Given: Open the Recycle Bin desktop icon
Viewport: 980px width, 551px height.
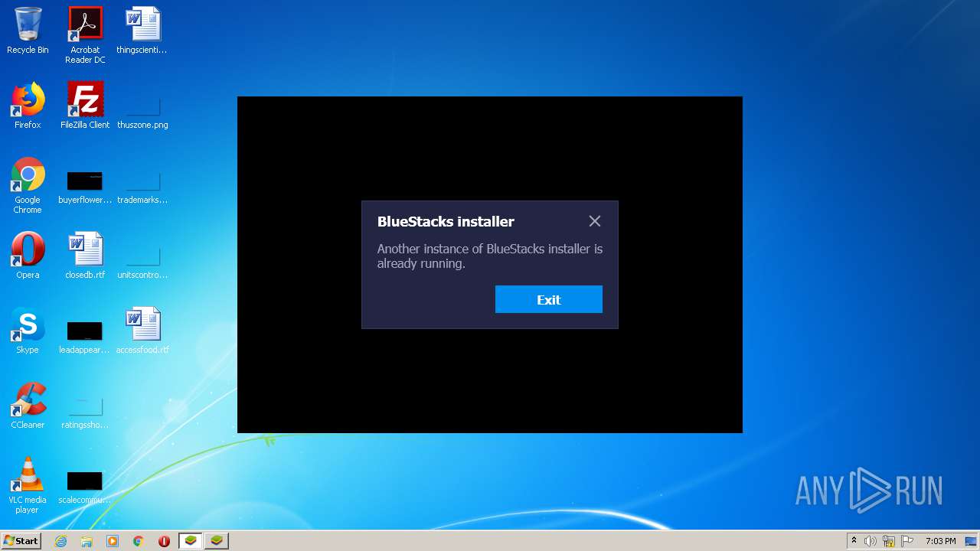Looking at the screenshot, I should click(x=28, y=31).
